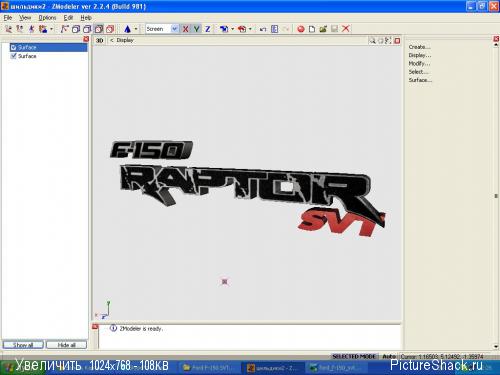
Task: Click the 3D viewport type button
Action: point(99,40)
